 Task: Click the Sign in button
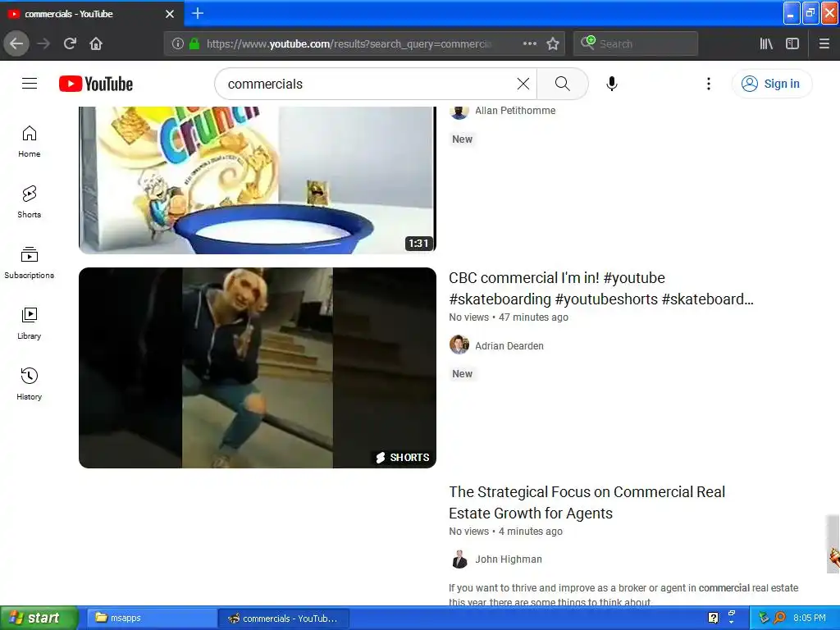click(771, 84)
